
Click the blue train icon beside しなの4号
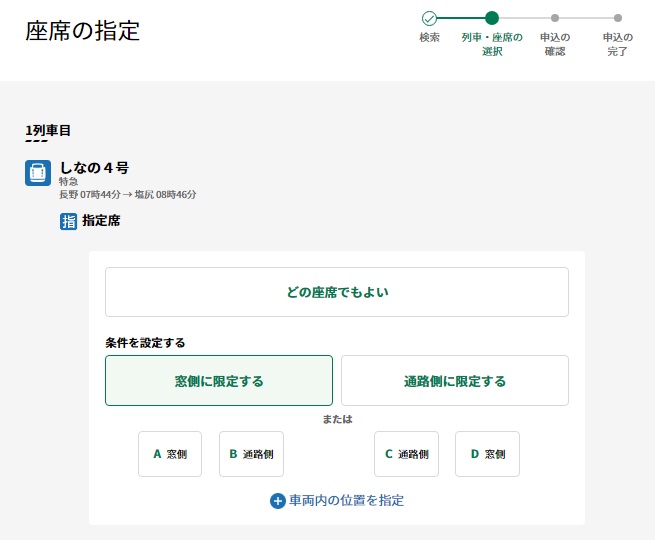click(x=38, y=173)
